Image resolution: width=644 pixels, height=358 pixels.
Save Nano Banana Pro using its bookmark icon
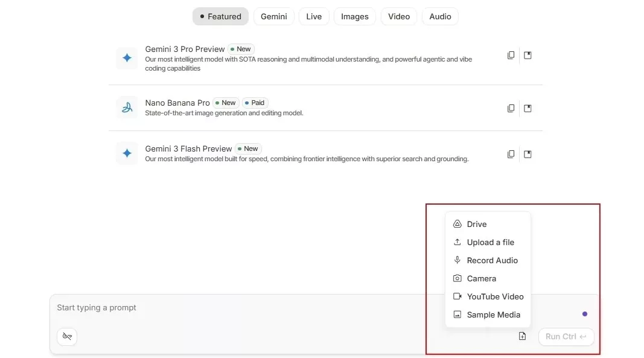528,108
